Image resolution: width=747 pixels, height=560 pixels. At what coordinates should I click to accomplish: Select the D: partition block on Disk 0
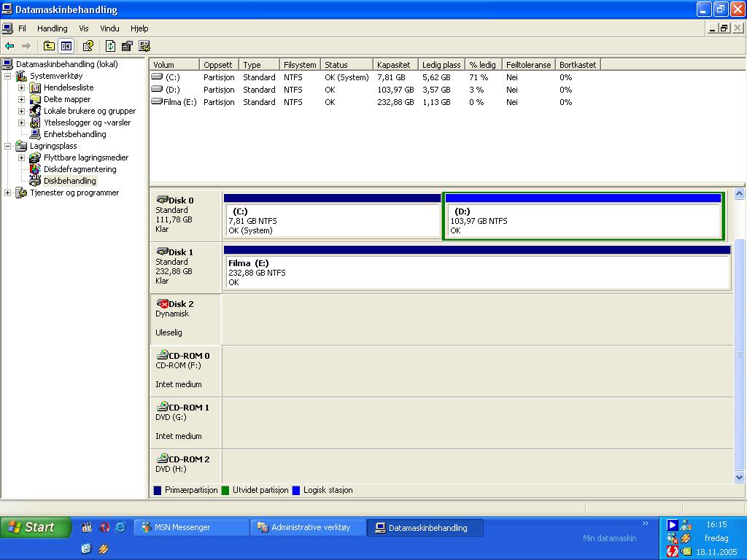(583, 221)
